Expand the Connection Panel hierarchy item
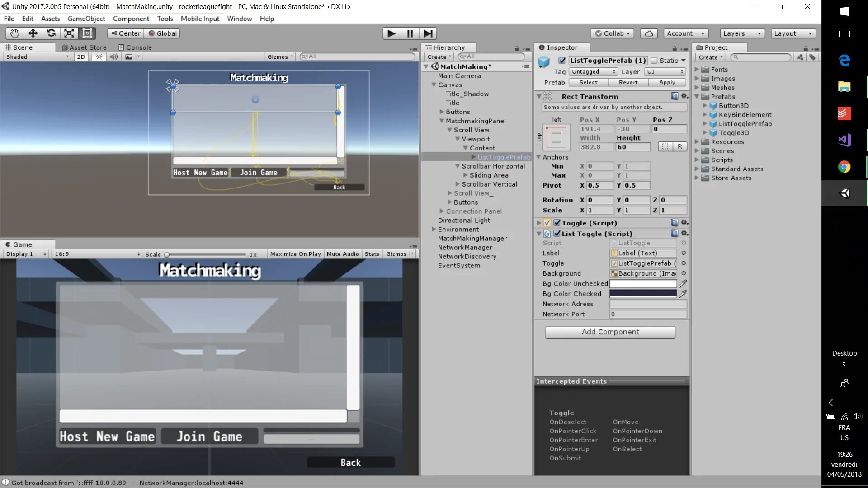 coord(442,211)
